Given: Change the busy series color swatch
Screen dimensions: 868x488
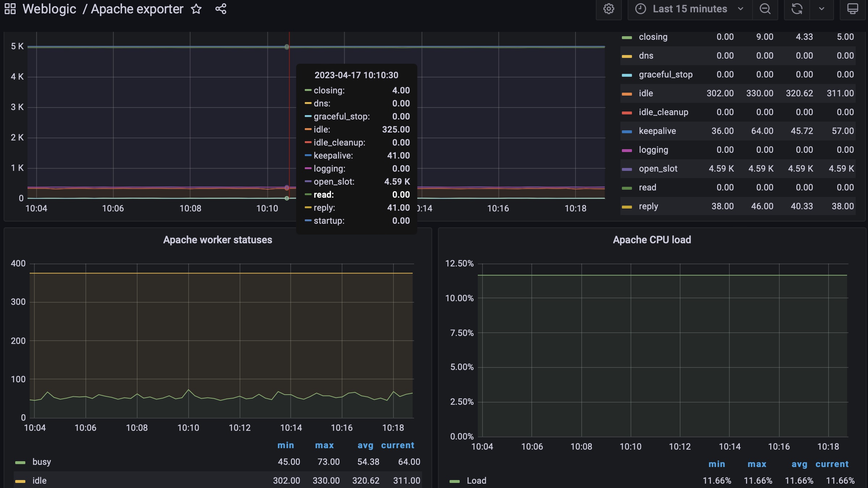Looking at the screenshot, I should 20,462.
